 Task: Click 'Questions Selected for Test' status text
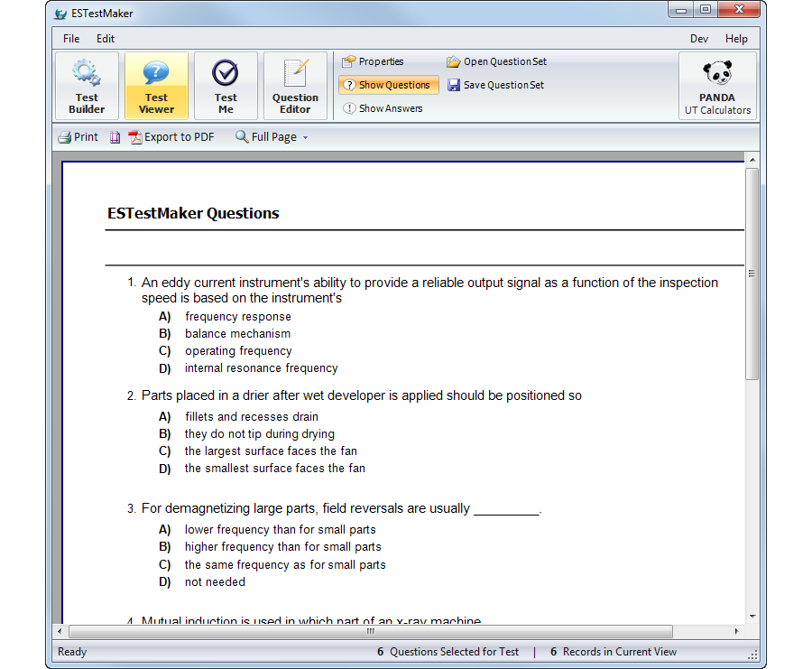(454, 652)
